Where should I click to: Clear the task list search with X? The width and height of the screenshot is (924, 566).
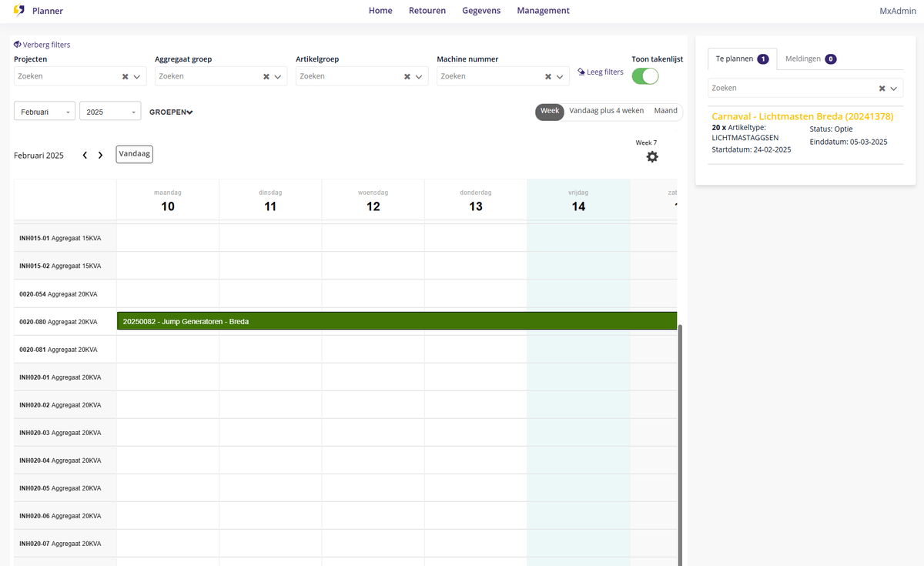click(882, 88)
